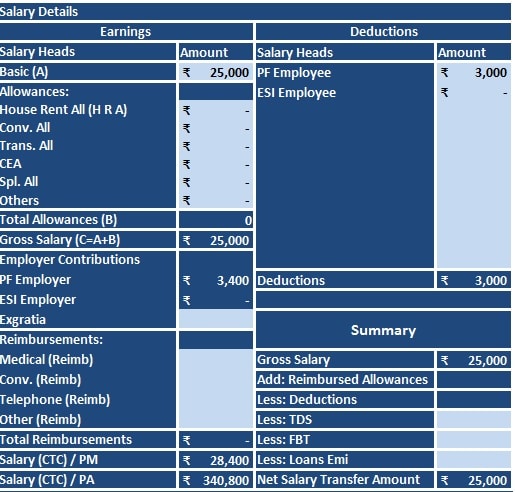The height and width of the screenshot is (492, 515).
Task: Select the empty Less: TDS amount cell
Action: click(474, 420)
